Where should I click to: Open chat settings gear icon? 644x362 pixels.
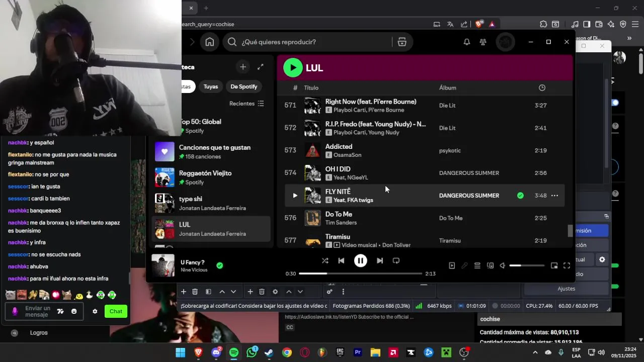click(x=95, y=311)
